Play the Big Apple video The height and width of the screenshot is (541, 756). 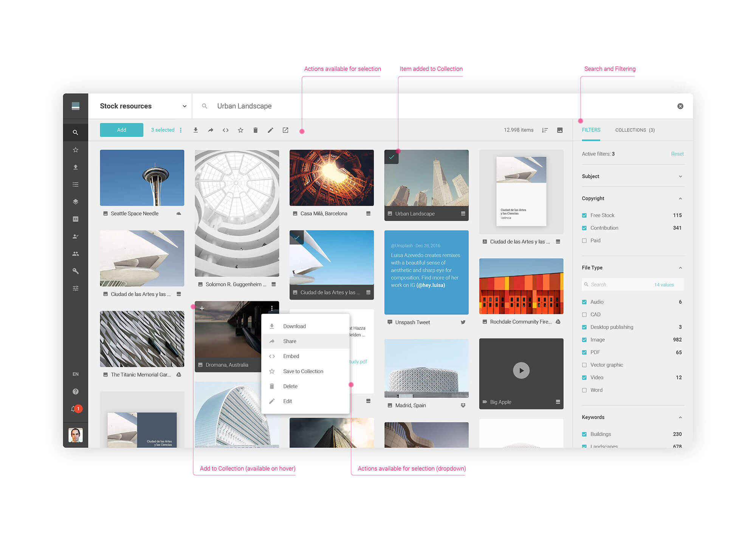click(x=521, y=371)
